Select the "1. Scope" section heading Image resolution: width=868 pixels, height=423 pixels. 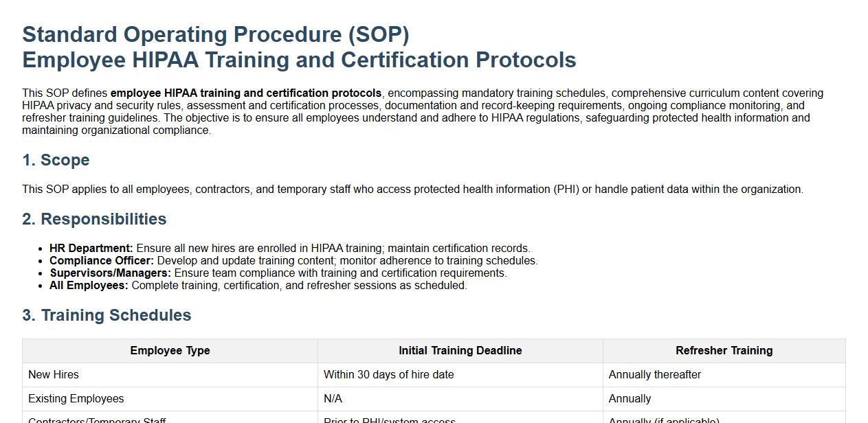click(x=56, y=160)
